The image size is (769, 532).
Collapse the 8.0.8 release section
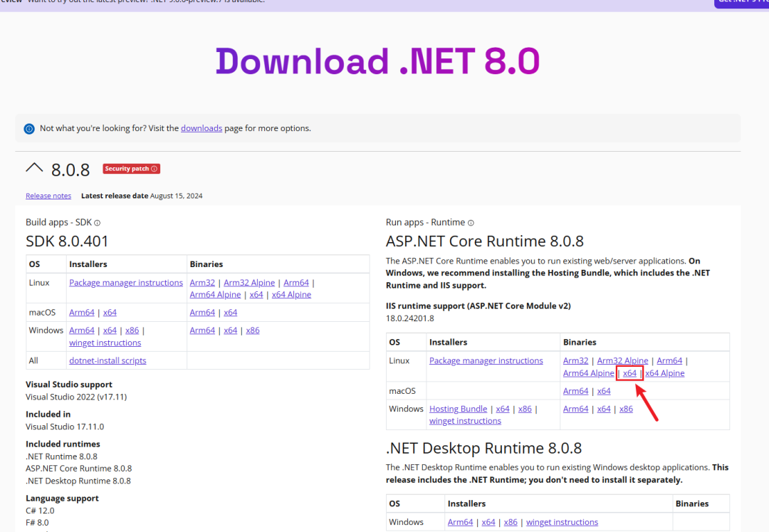tap(33, 167)
